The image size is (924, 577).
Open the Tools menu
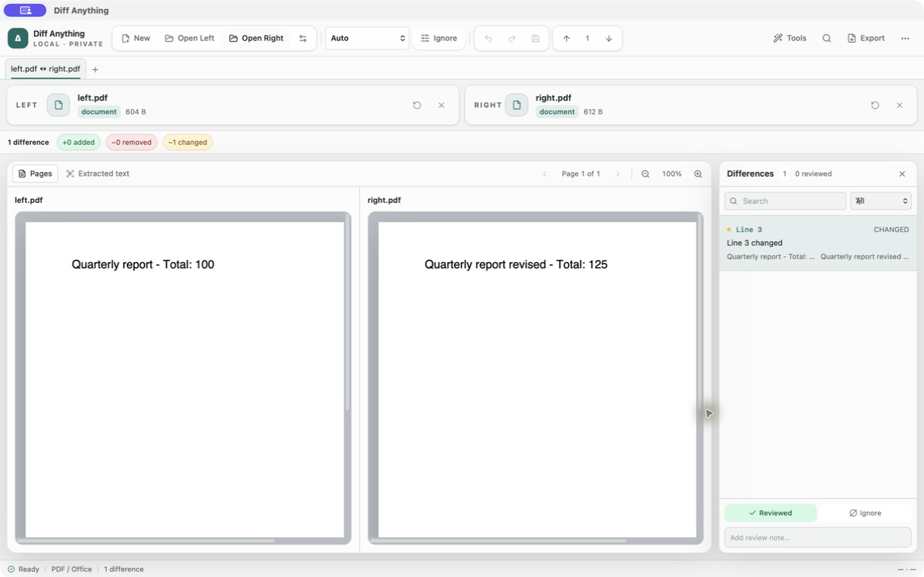coord(789,38)
